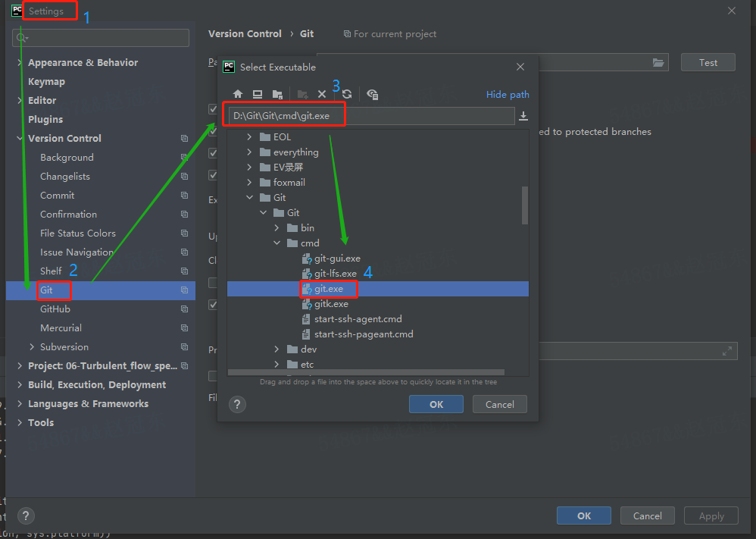
Task: Expand the Tools settings section
Action: pyautogui.click(x=19, y=423)
